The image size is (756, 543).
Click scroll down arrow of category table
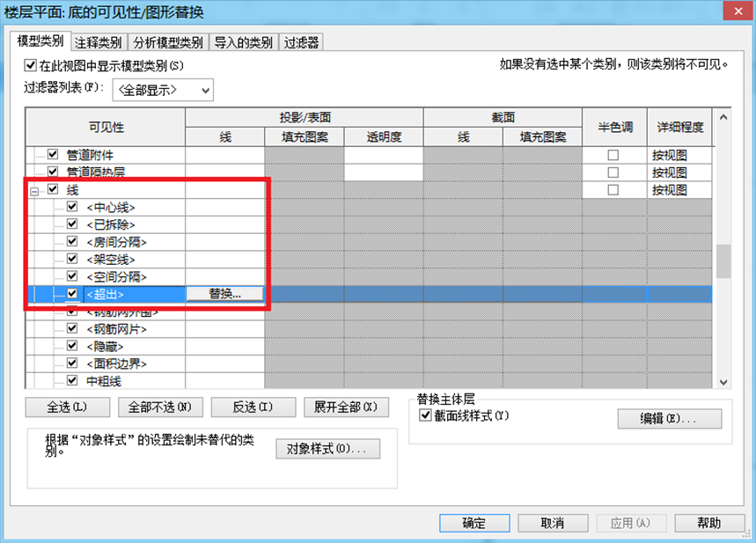click(723, 382)
